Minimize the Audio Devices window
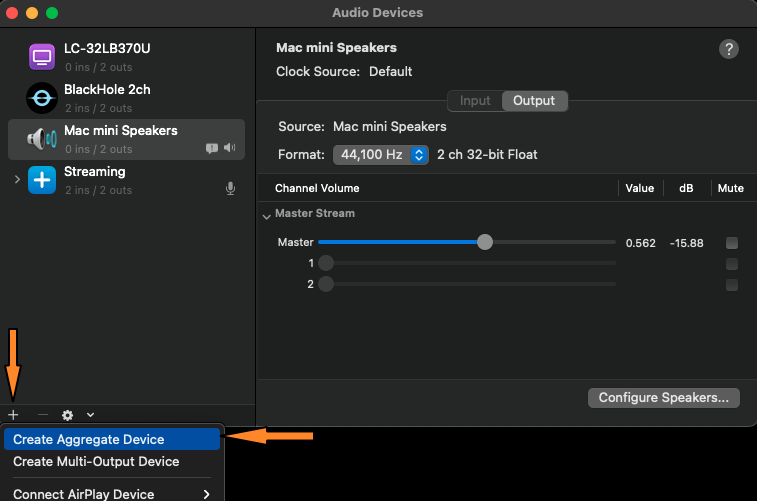This screenshot has height=501, width=757. (32, 13)
